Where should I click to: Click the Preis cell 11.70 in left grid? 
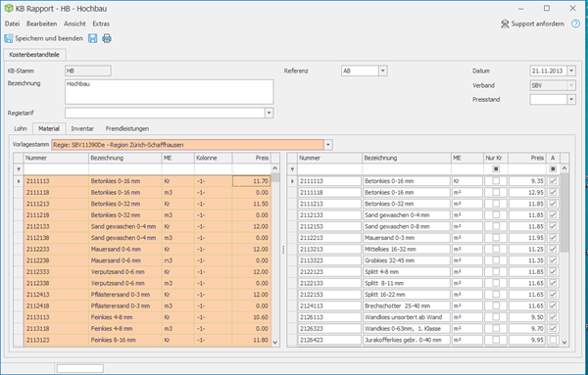(x=251, y=181)
